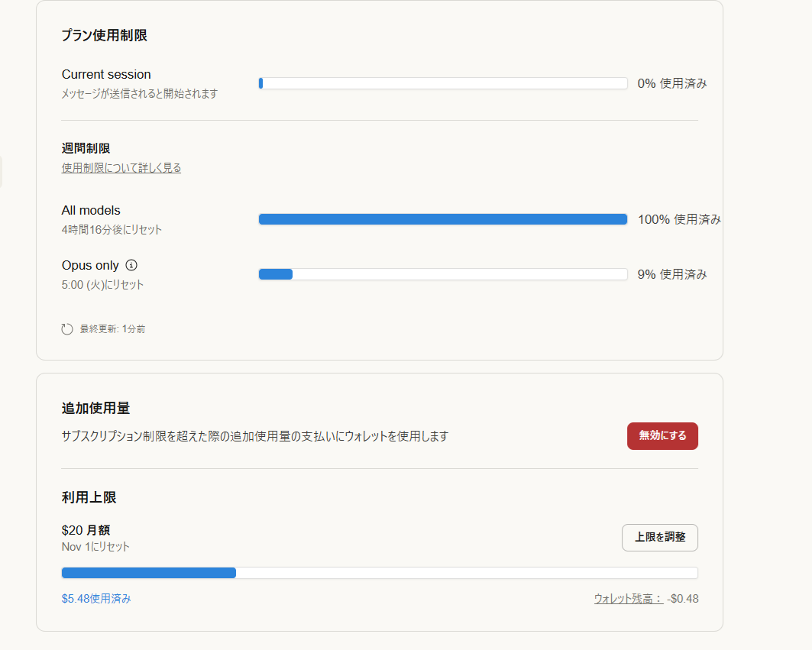The width and height of the screenshot is (812, 650).
Task: Click the 9% 使用済み label
Action: 672,274
